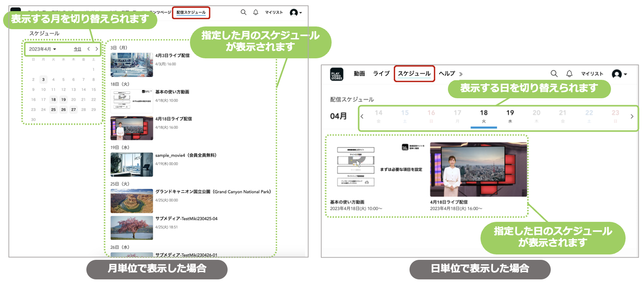Open the スケジュール tab in the right panel
This screenshot has height=284, width=644.
pos(414,74)
